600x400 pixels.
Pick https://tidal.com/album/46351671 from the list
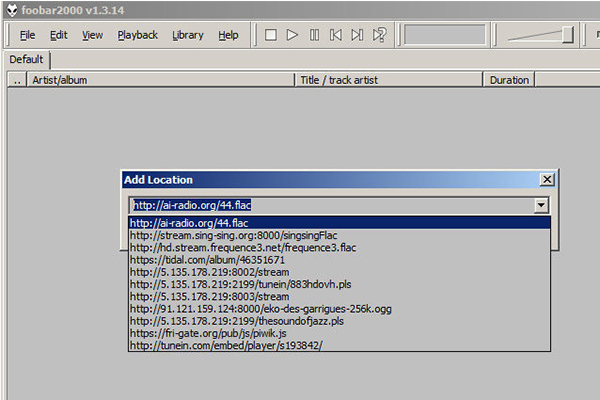click(x=339, y=260)
